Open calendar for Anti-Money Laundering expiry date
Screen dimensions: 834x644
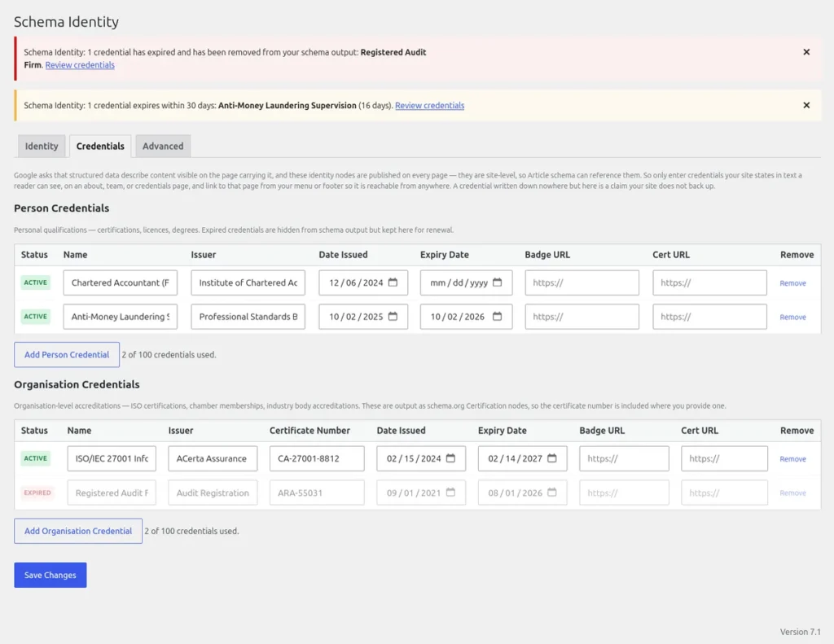(x=497, y=317)
